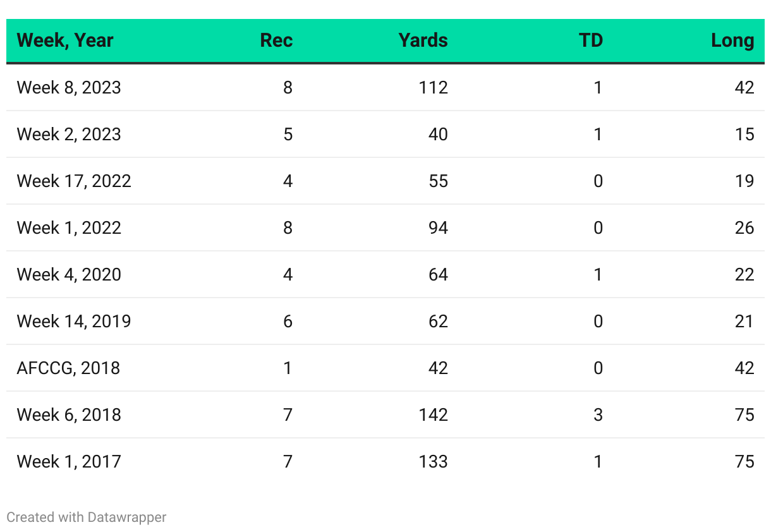Select the TD column header

591,40
